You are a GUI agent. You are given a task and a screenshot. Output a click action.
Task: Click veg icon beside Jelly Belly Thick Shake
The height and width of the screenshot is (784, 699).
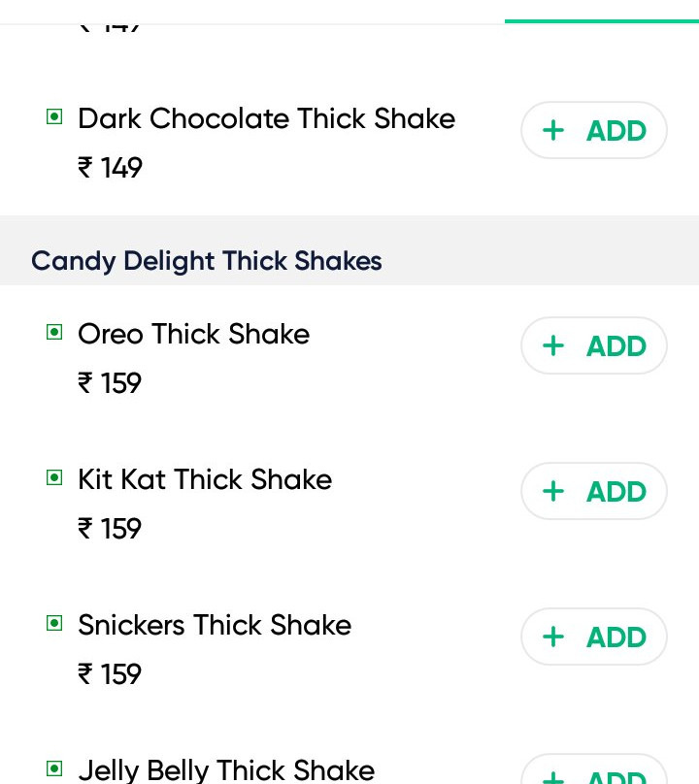click(55, 769)
